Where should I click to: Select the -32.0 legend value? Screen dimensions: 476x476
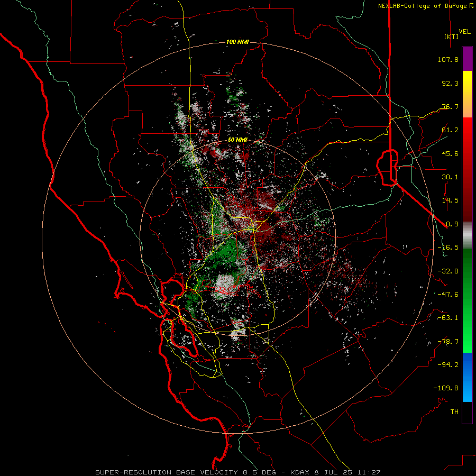[x=448, y=271]
